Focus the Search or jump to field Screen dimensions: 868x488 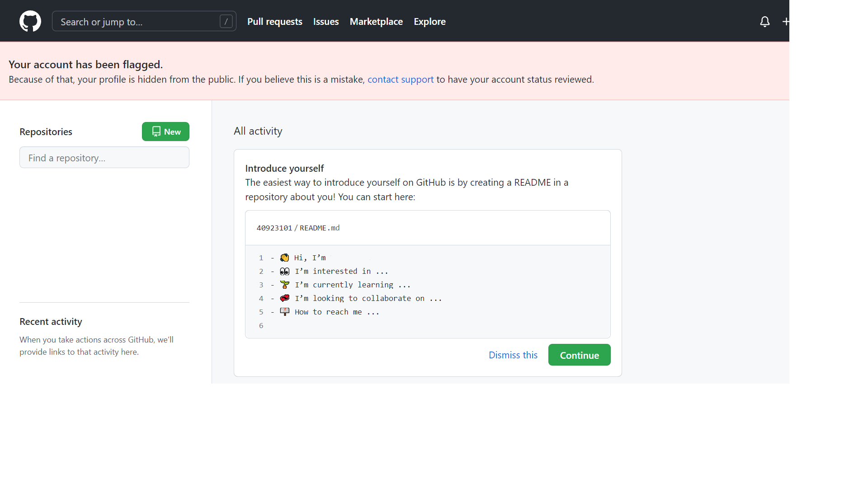pos(144,21)
